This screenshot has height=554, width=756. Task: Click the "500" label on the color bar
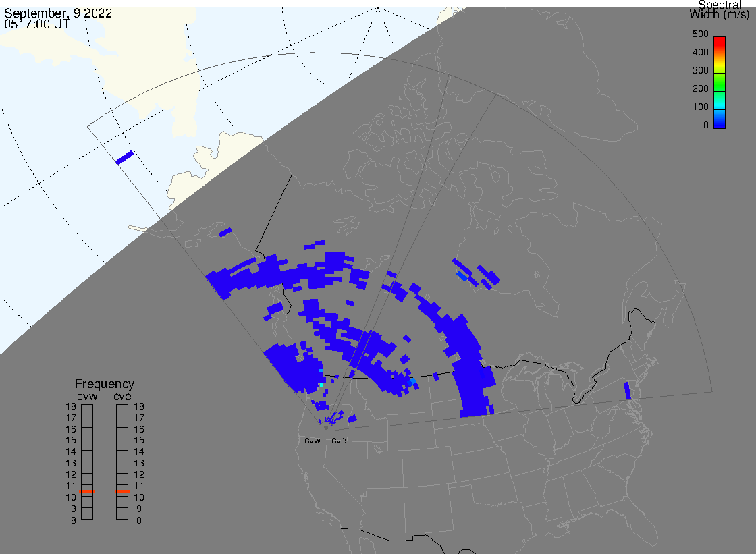[700, 34]
